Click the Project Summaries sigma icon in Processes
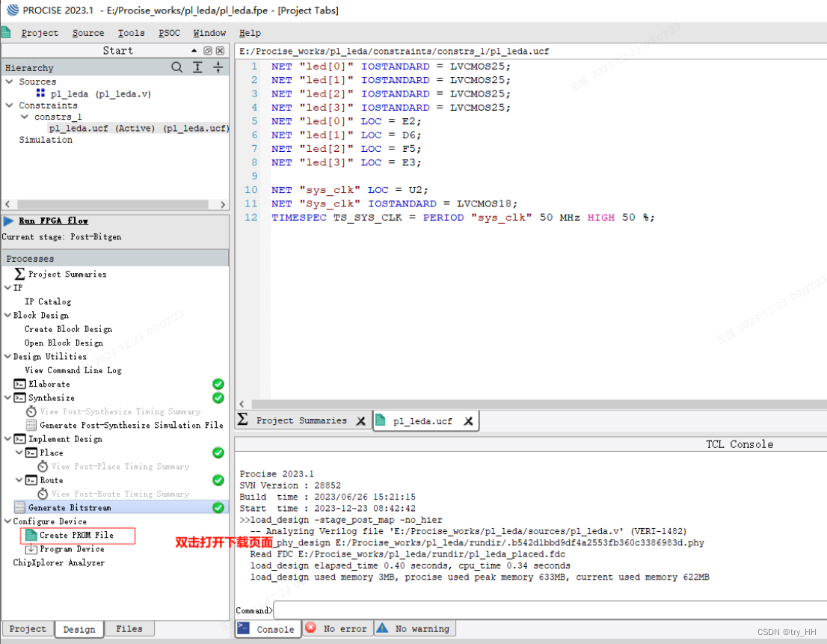 pos(19,274)
